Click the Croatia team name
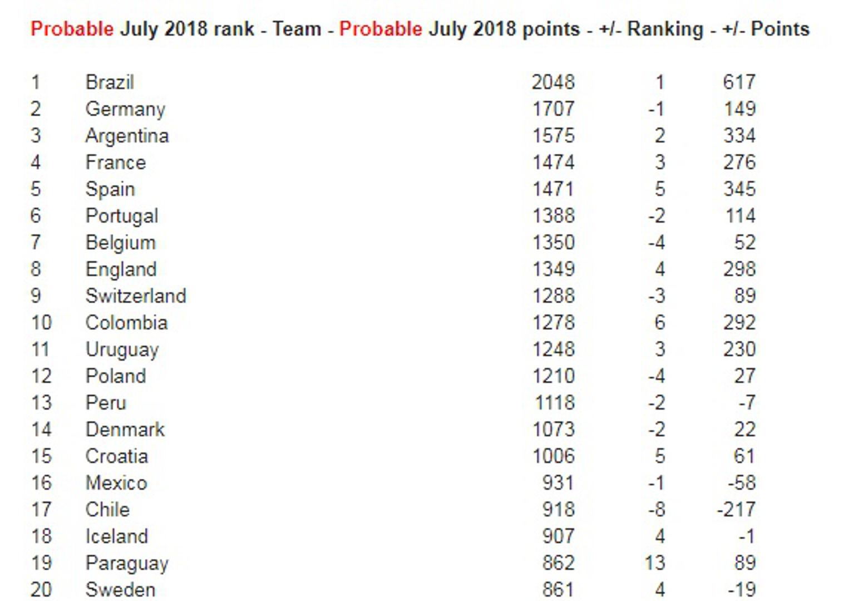This screenshot has width=868, height=601. (117, 456)
